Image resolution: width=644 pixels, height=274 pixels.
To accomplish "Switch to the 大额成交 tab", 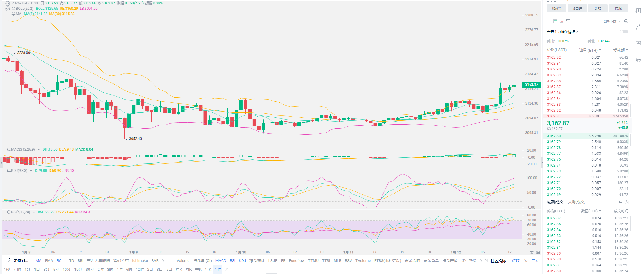I will 576,202.
